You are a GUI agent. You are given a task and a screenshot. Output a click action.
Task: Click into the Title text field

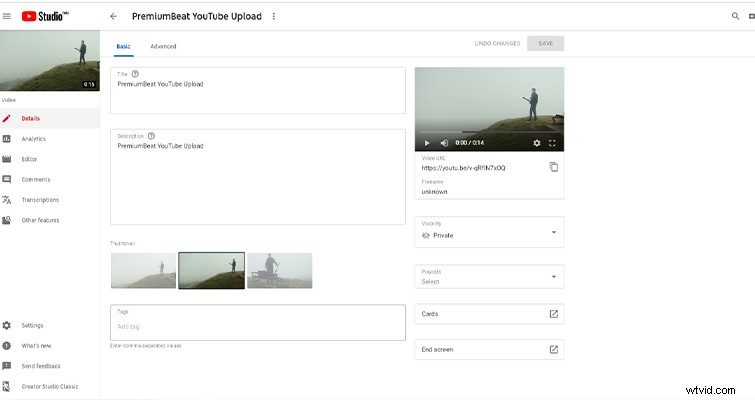[x=258, y=90]
